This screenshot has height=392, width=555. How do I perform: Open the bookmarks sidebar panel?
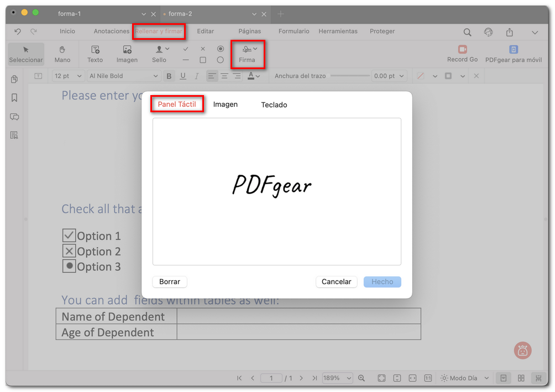pyautogui.click(x=14, y=98)
